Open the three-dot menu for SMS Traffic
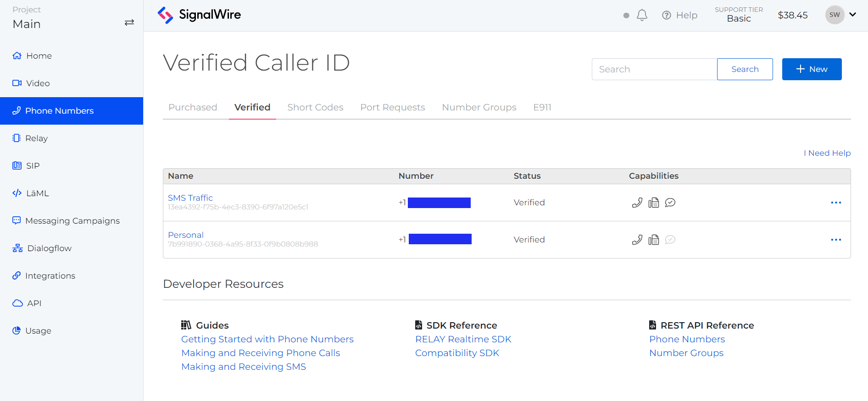Image resolution: width=868 pixels, height=401 pixels. 835,203
